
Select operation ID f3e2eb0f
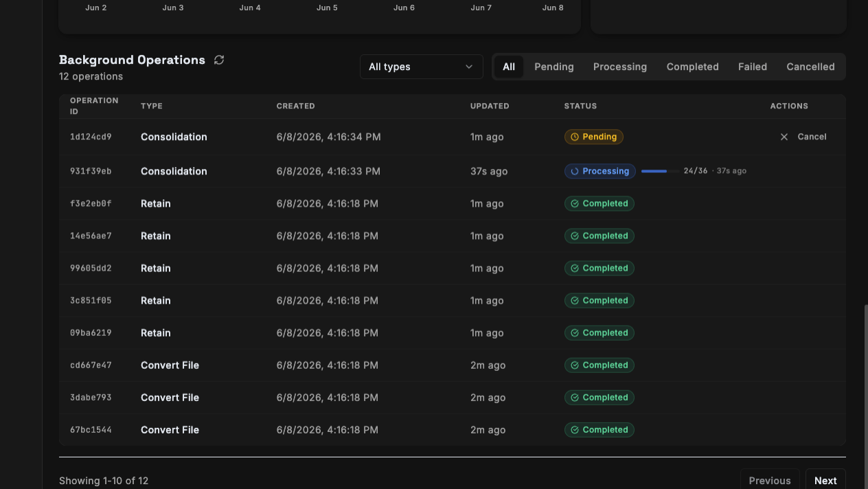point(91,203)
